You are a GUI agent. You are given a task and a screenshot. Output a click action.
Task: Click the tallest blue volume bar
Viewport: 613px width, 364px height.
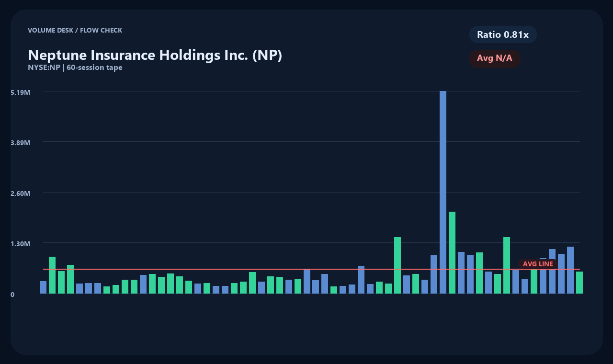tap(443, 192)
